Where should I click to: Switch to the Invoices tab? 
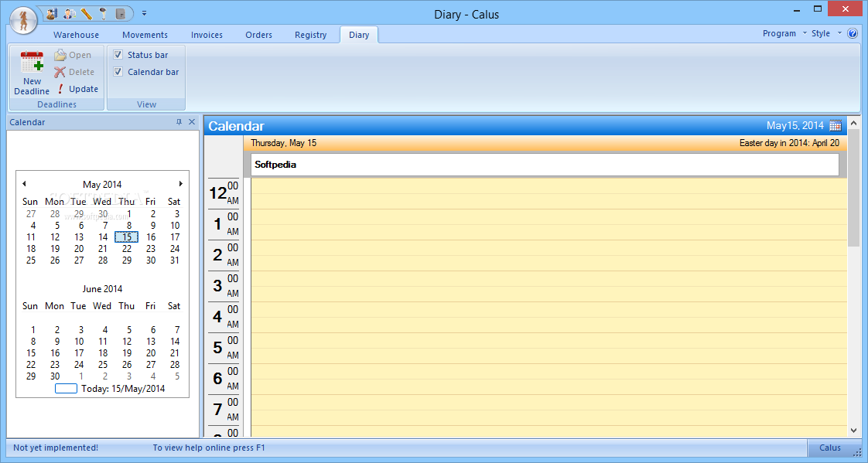click(x=207, y=35)
